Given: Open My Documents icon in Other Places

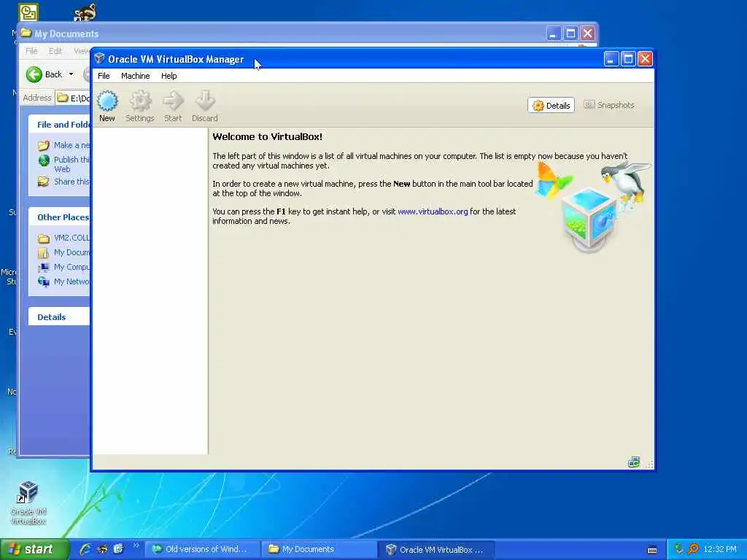Looking at the screenshot, I should click(44, 253).
